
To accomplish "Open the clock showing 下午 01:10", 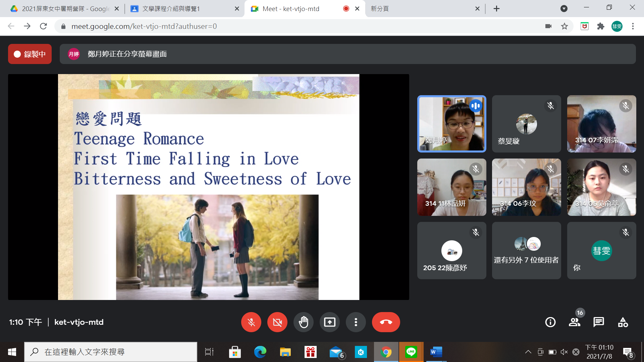I will 599,352.
